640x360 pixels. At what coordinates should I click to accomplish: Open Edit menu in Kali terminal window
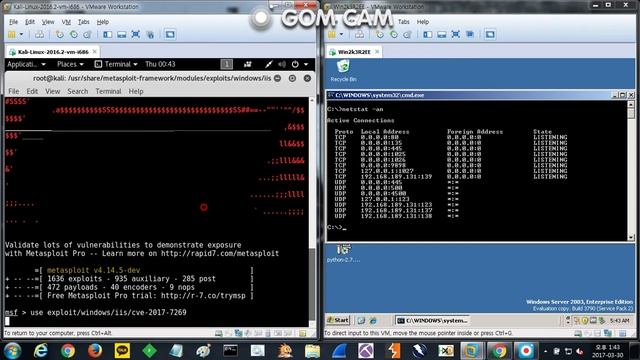click(32, 91)
